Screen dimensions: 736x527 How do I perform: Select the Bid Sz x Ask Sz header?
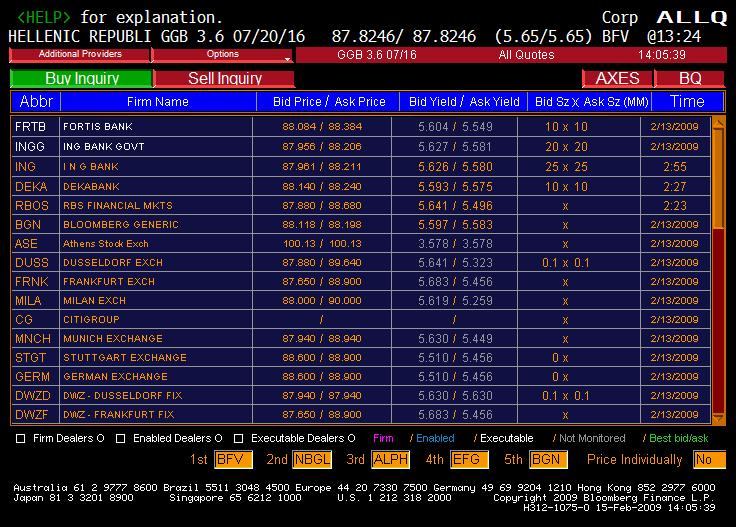point(590,101)
